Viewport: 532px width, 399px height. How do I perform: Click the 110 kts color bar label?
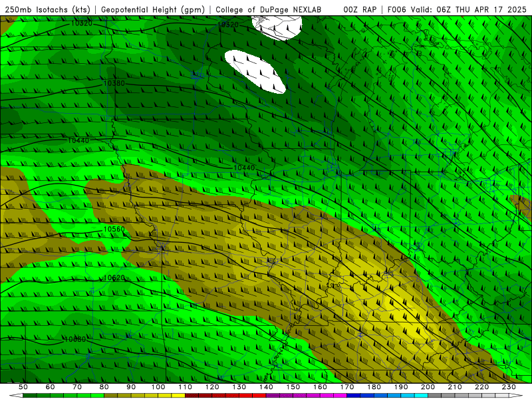click(x=185, y=387)
